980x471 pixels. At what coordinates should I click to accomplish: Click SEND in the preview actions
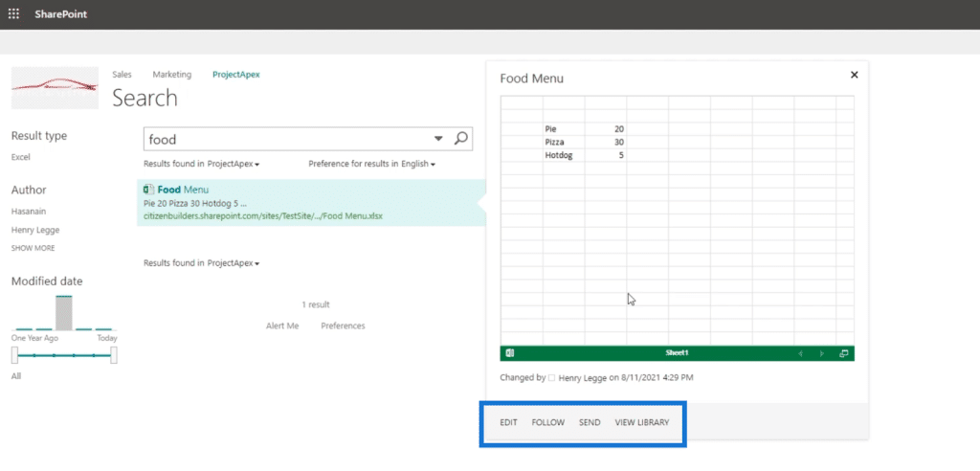click(590, 423)
